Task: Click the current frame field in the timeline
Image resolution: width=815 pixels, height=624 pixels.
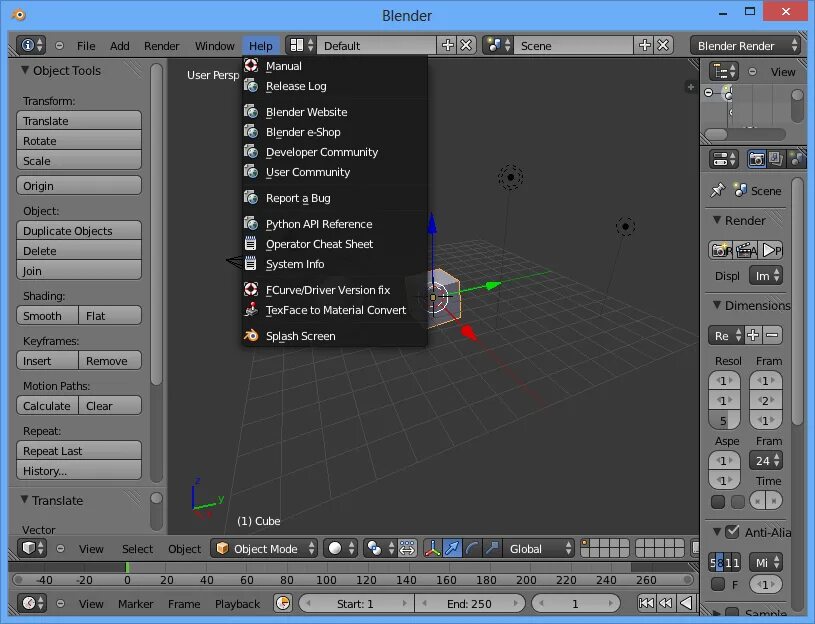Action: coord(574,603)
